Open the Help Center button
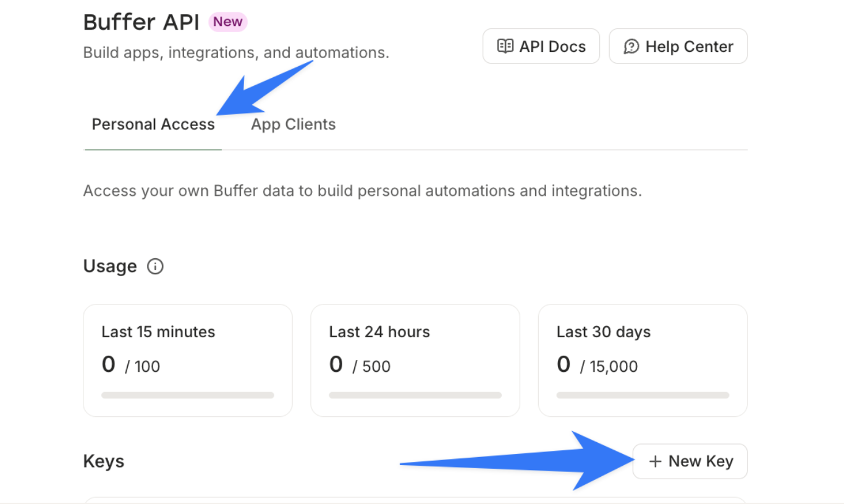The height and width of the screenshot is (504, 844). coord(678,46)
